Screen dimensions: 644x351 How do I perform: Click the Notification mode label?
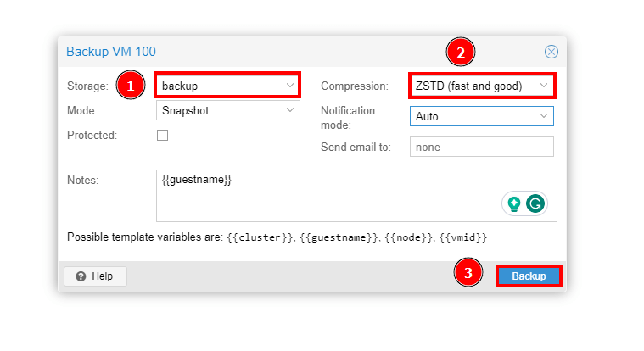tap(348, 116)
